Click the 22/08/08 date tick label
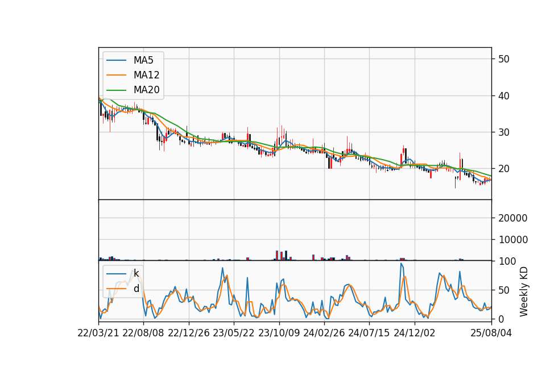The width and height of the screenshot is (546, 392). [143, 333]
